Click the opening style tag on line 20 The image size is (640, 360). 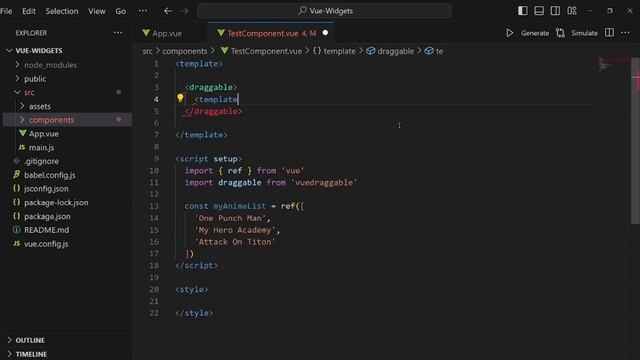pos(192,289)
